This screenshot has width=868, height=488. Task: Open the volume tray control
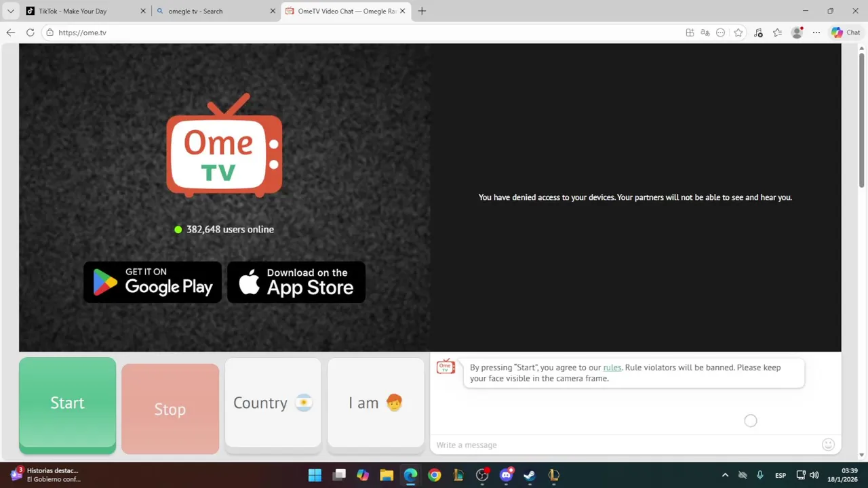[x=814, y=475]
